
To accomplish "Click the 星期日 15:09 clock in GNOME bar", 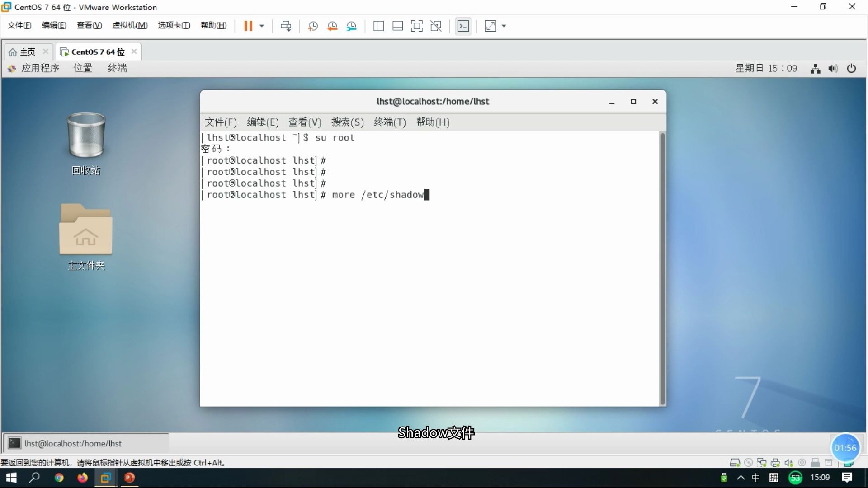I will [766, 68].
